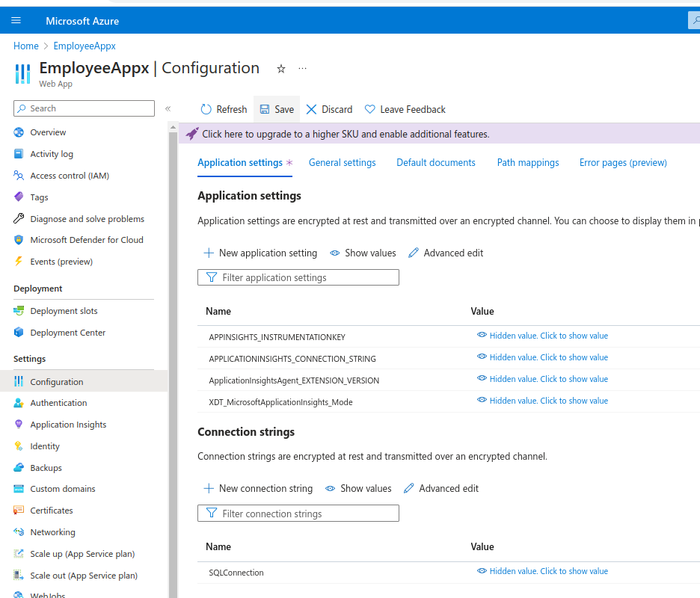Open the Error pages (preview) tab
This screenshot has height=598, width=700.
pyautogui.click(x=623, y=162)
